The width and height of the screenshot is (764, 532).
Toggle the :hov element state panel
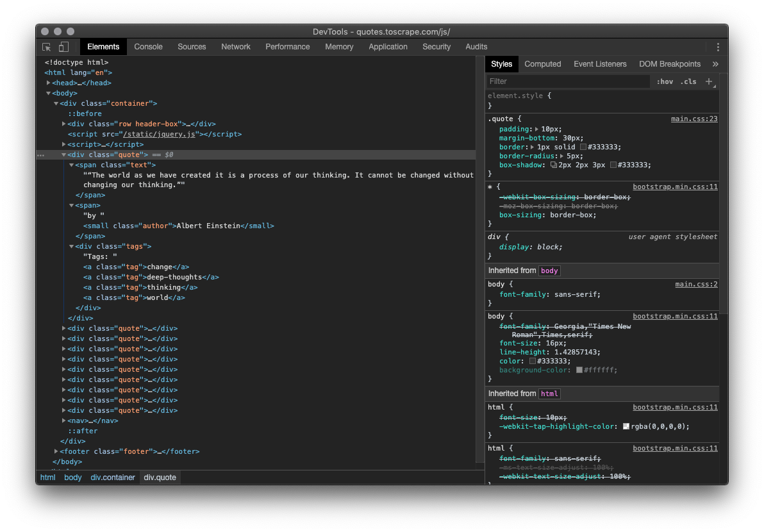665,81
